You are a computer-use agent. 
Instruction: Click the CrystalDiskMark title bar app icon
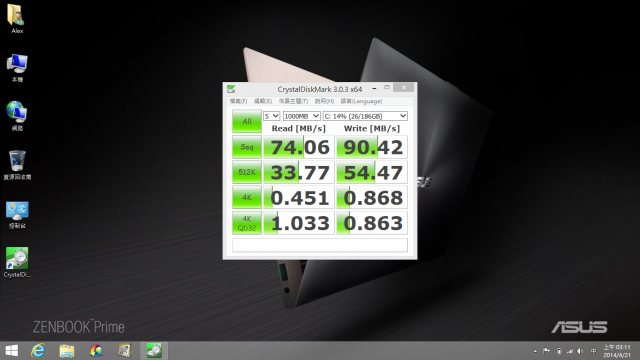pyautogui.click(x=231, y=89)
